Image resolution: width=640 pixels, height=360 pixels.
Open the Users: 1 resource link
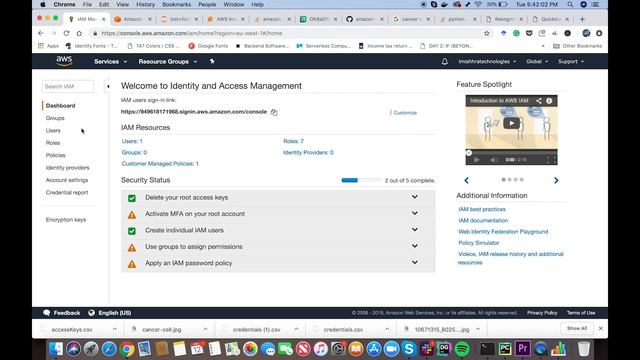[x=132, y=141]
